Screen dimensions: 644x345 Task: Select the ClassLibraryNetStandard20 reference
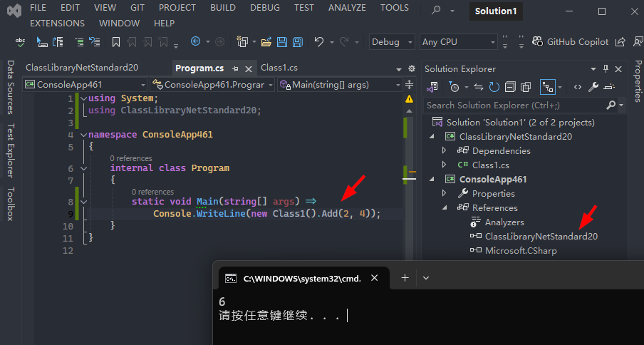tap(541, 236)
